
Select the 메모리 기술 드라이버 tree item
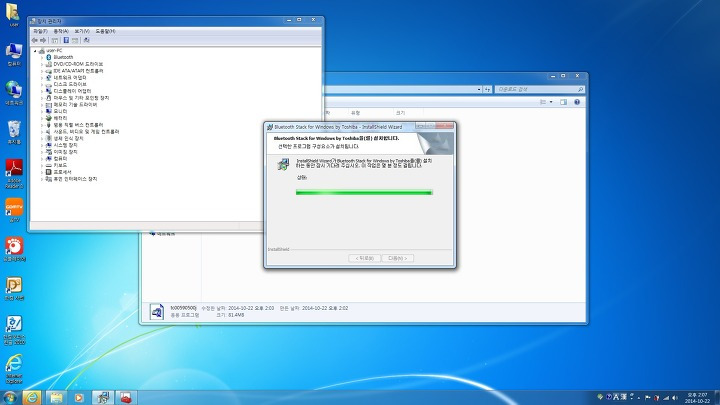click(75, 105)
